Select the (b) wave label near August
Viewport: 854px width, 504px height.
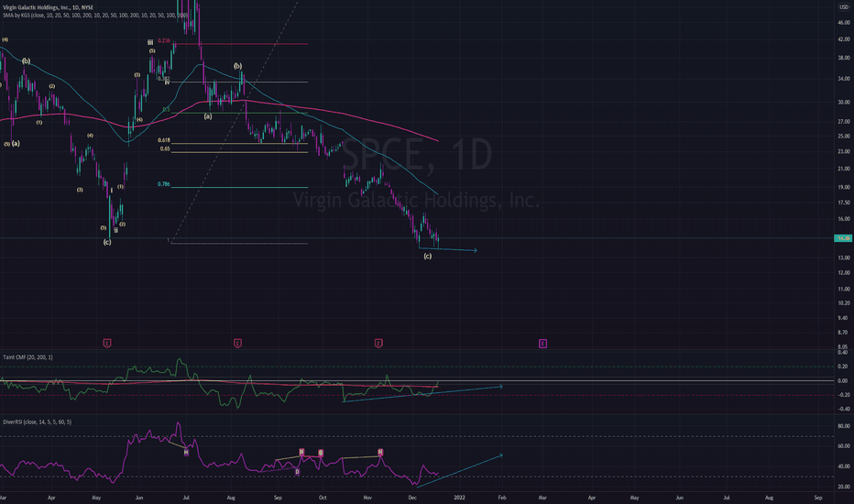tap(238, 66)
